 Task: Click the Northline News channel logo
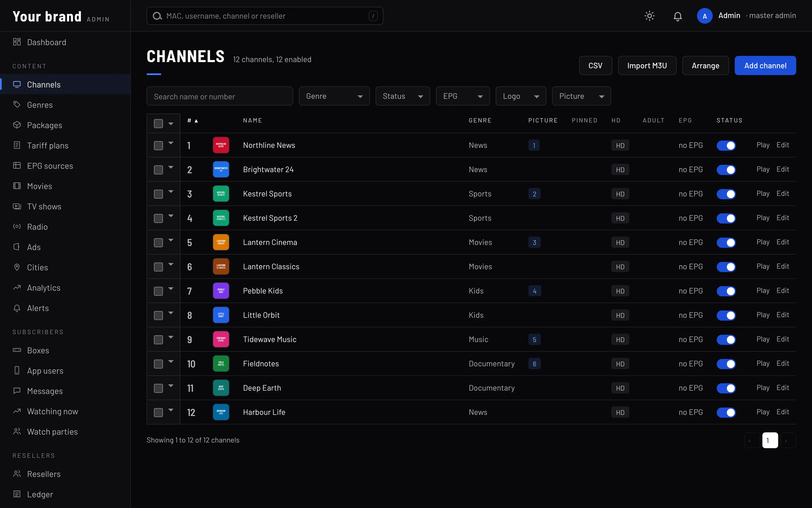pos(221,145)
